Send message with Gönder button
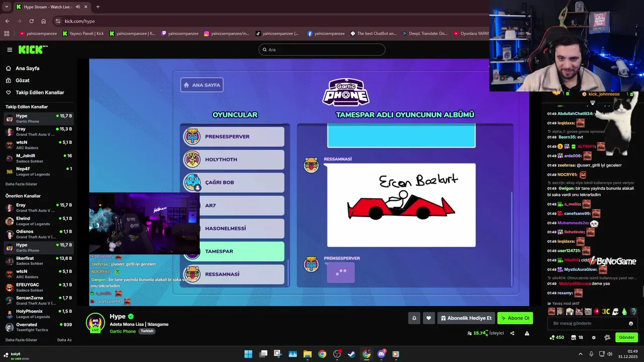The image size is (644, 362). pyautogui.click(x=626, y=337)
